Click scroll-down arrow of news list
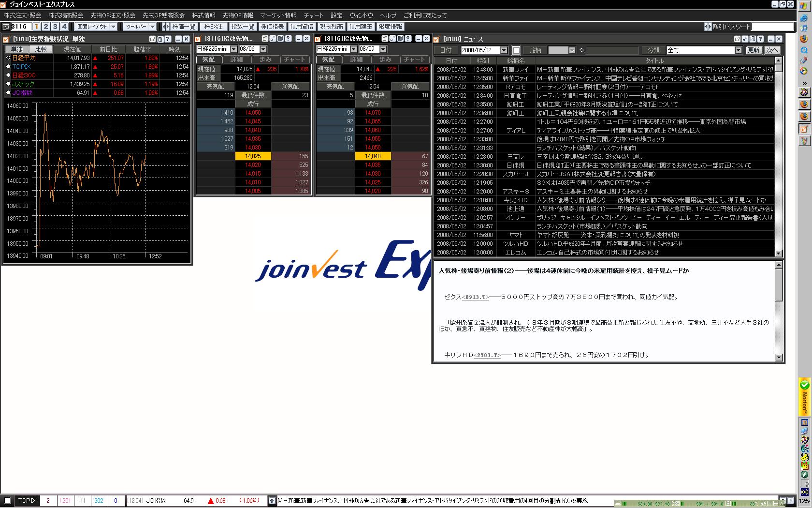 (x=778, y=253)
